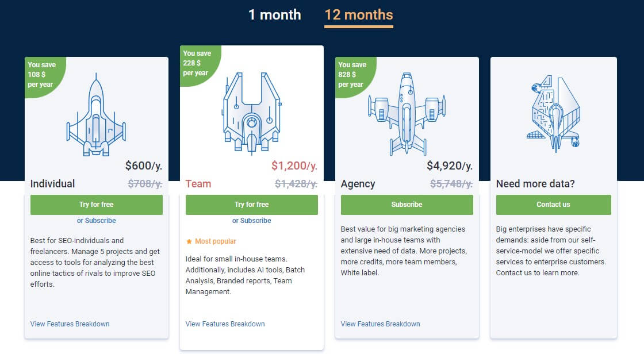Open 'View Features Breakdown' for Agency
Viewport: 644px width, 354px height.
(x=379, y=324)
